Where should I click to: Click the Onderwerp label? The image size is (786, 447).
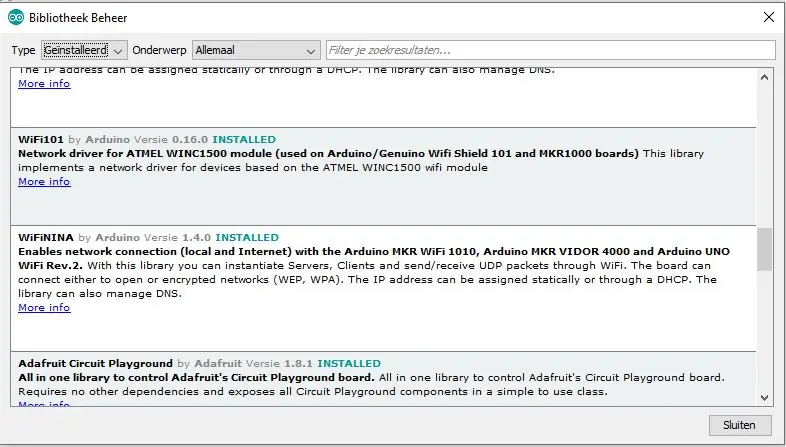(x=159, y=50)
